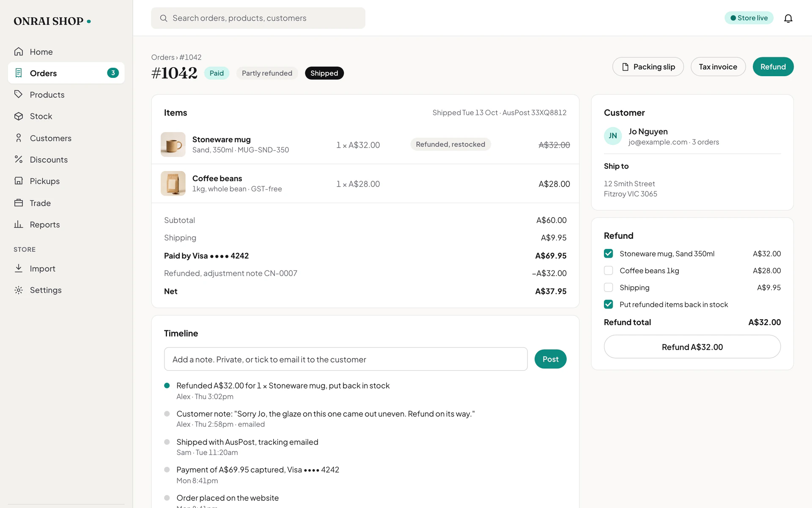The height and width of the screenshot is (508, 812).
Task: Click timeline 'Customer note' entry
Action: tap(326, 414)
